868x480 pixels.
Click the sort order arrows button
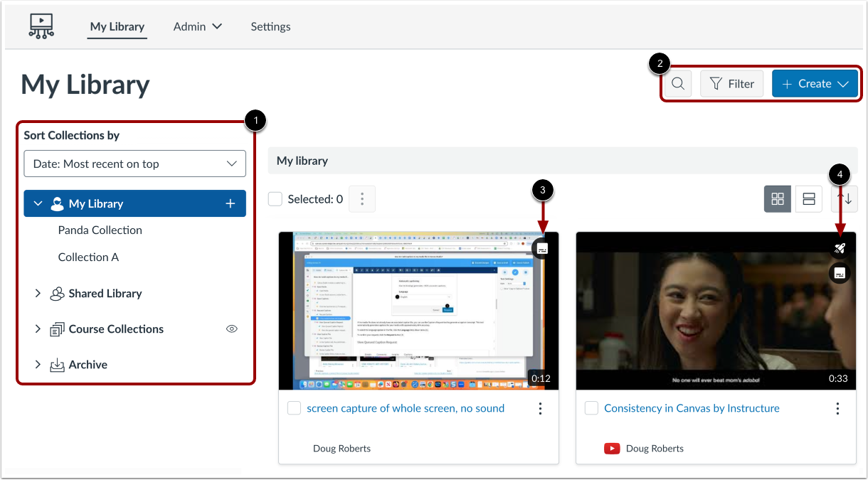845,199
